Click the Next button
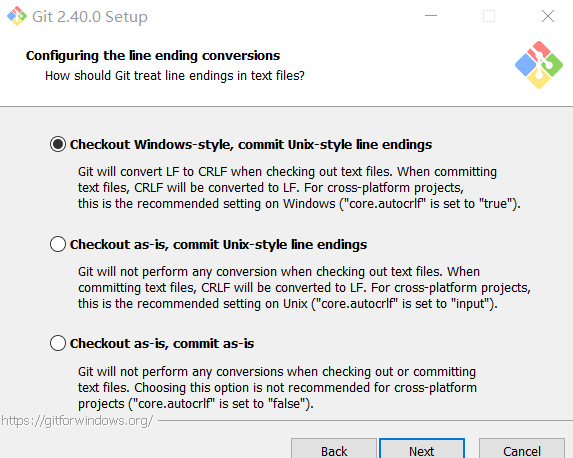573x458 pixels. click(422, 449)
